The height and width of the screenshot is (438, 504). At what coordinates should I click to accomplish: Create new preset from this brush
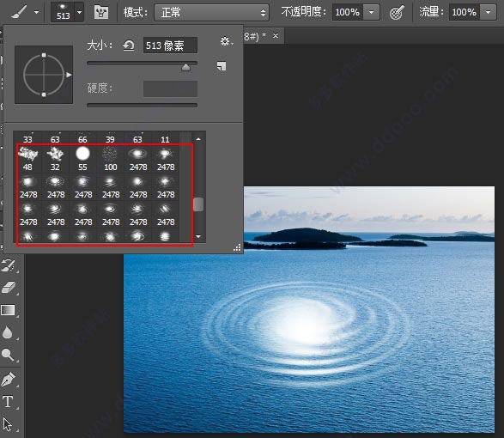tap(222, 66)
